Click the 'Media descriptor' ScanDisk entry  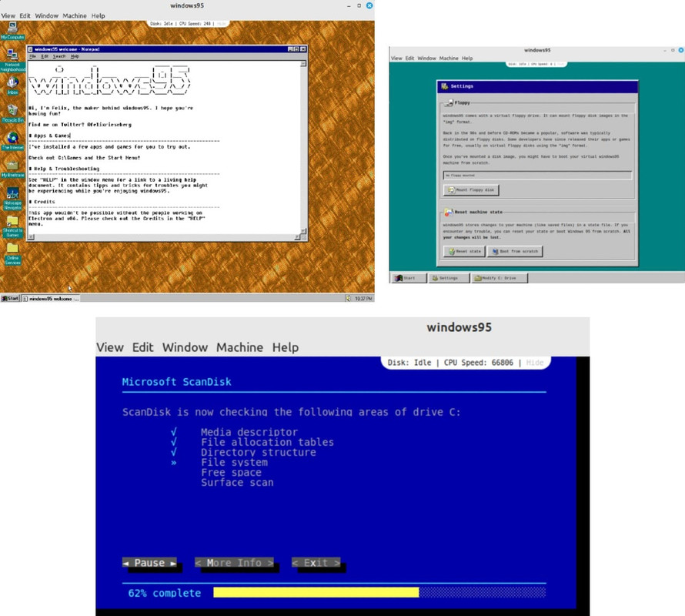click(249, 433)
